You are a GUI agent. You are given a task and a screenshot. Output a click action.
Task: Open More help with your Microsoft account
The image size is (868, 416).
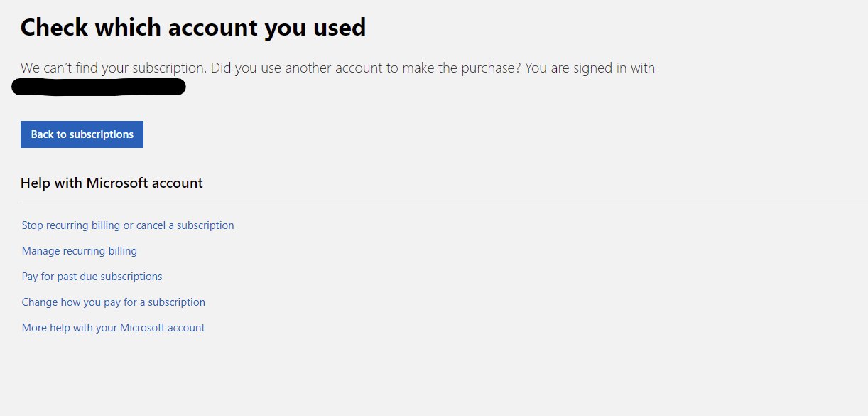coord(114,328)
